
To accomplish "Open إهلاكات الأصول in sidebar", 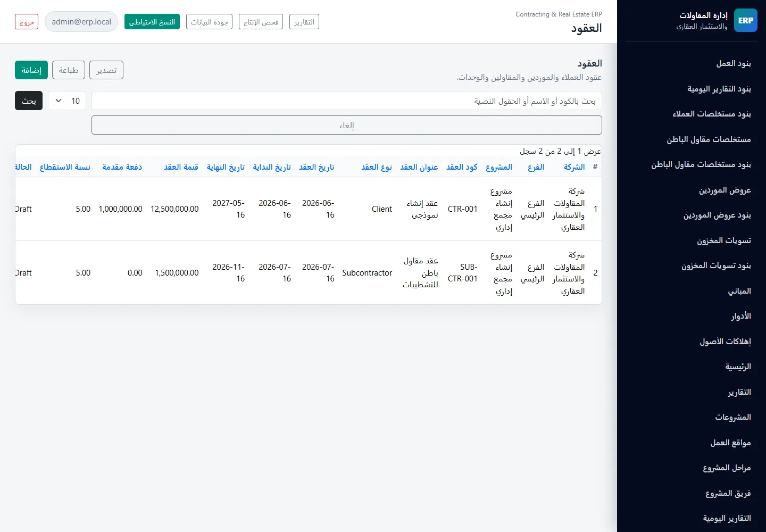I will pos(725,342).
